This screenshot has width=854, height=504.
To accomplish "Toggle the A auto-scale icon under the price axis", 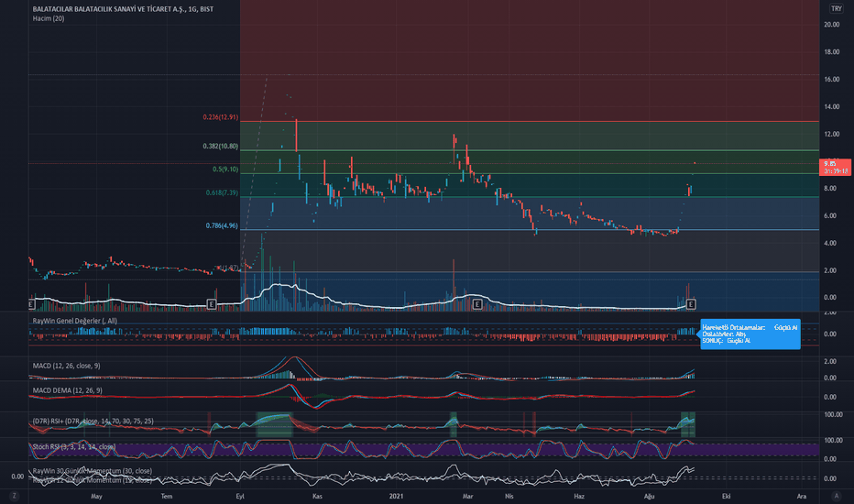I will click(x=837, y=496).
